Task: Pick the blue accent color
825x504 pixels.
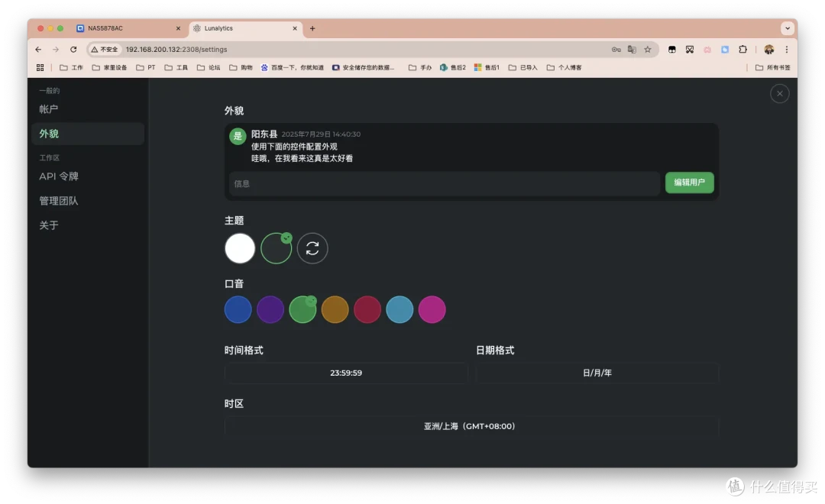Action: pos(238,309)
